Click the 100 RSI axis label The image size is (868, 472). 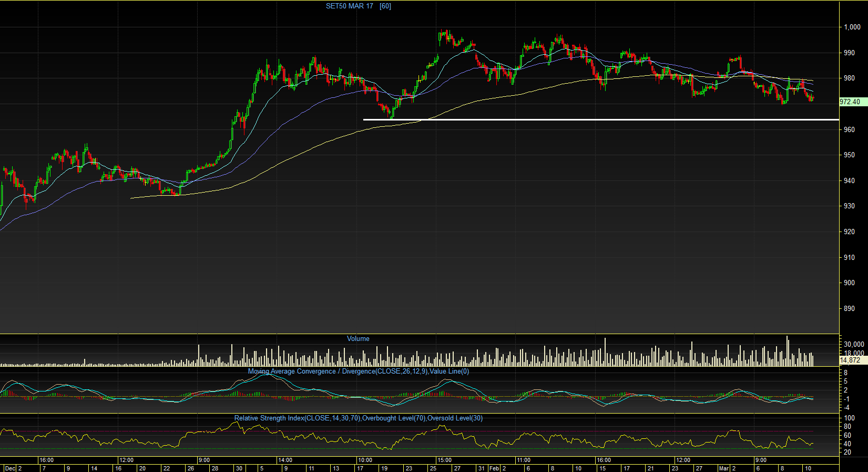(x=849, y=418)
